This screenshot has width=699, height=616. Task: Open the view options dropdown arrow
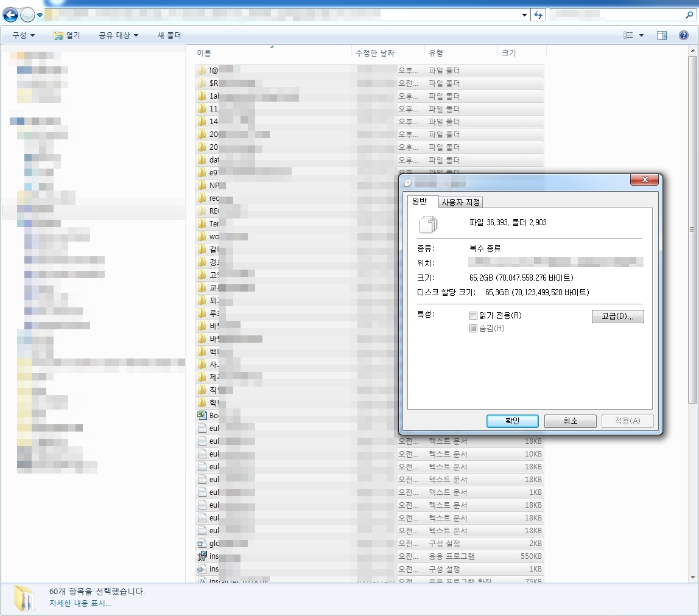coord(642,35)
